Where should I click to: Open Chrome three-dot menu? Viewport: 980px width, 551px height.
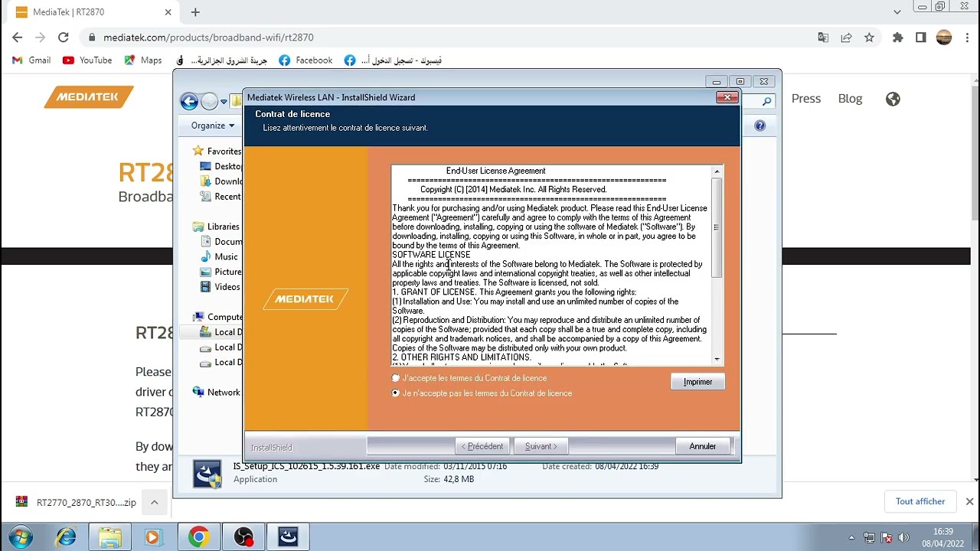click(965, 37)
